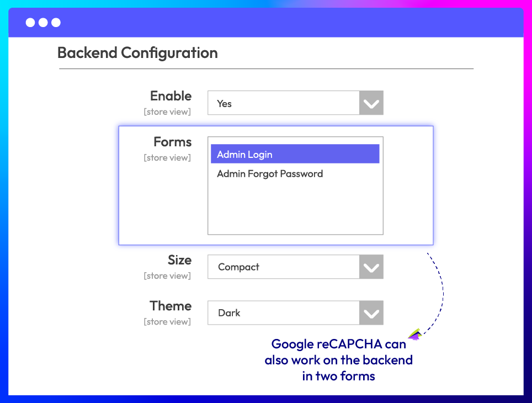Choose Admin Forgot Password in the Forms list
This screenshot has width=532, height=403.
270,174
